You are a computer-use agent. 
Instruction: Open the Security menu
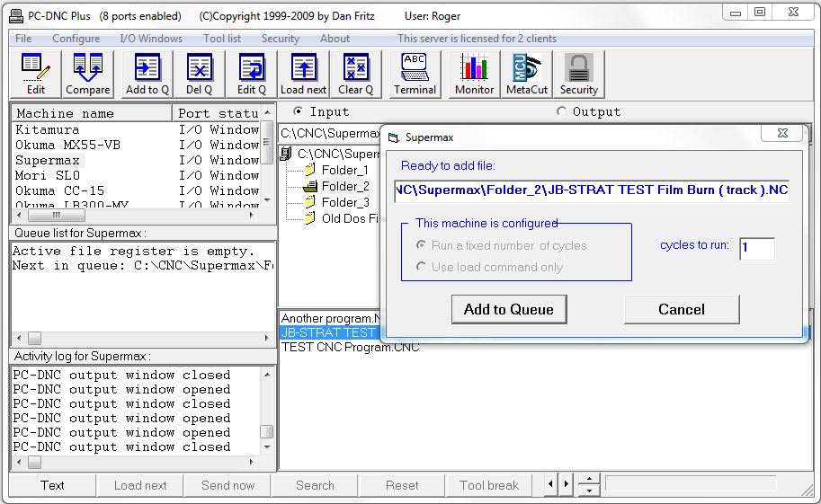point(281,39)
